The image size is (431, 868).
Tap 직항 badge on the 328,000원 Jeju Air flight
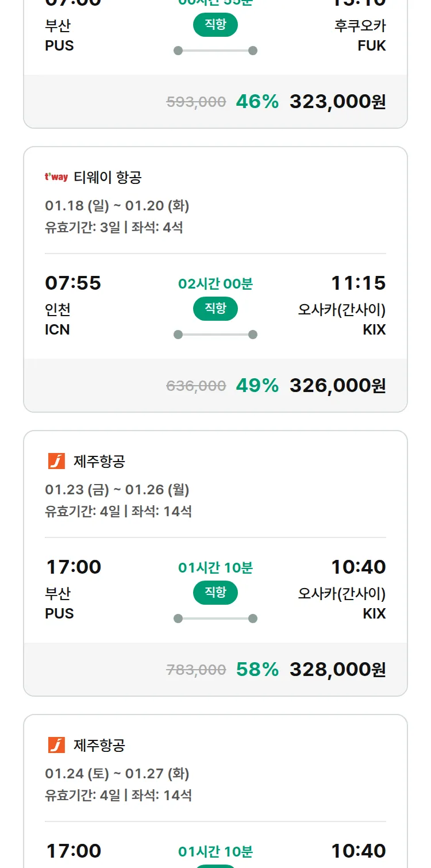pos(215,593)
